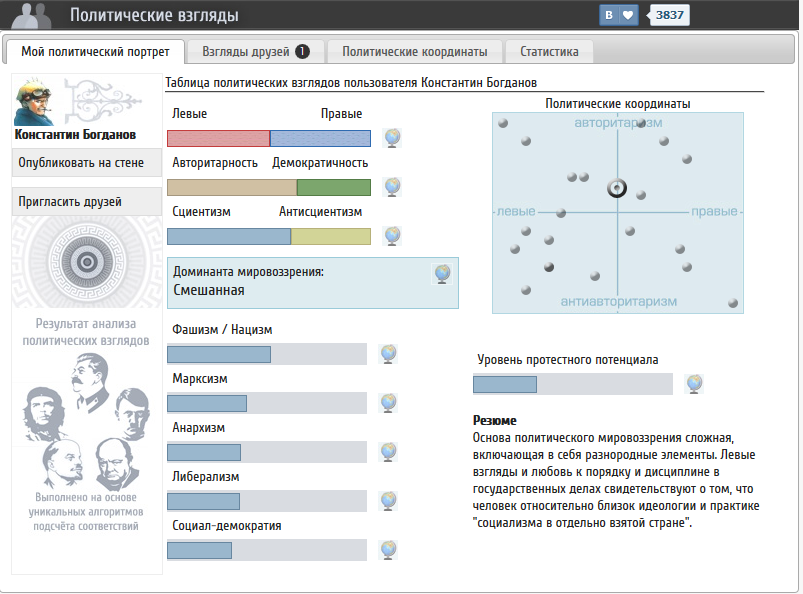The width and height of the screenshot is (803, 594).
Task: Open the Взгляды друзей tab
Action: click(x=255, y=51)
